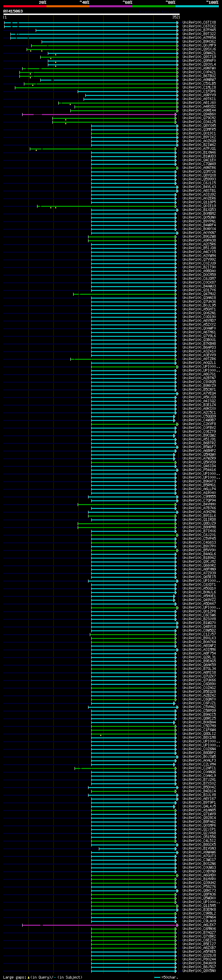
Task: Select label UniRef100_B9NYZ9
Action: click(x=199, y=386)
